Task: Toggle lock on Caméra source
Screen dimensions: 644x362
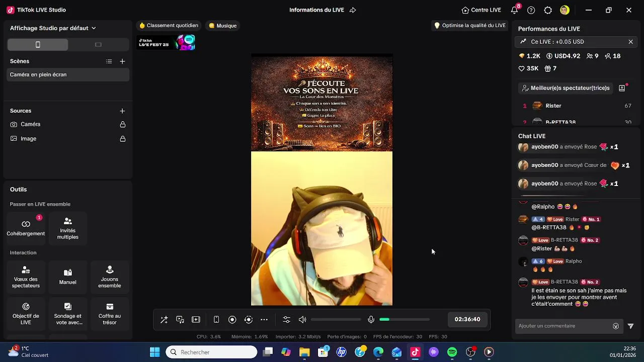Action: [x=122, y=124]
